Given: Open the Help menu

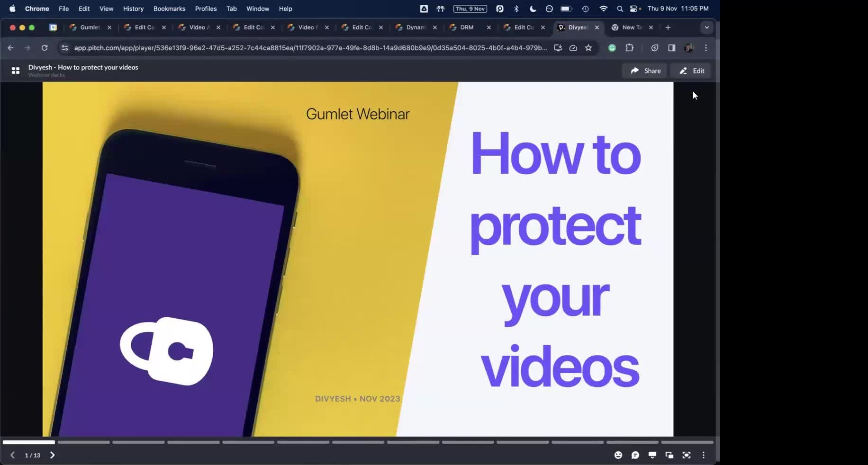Looking at the screenshot, I should (285, 9).
